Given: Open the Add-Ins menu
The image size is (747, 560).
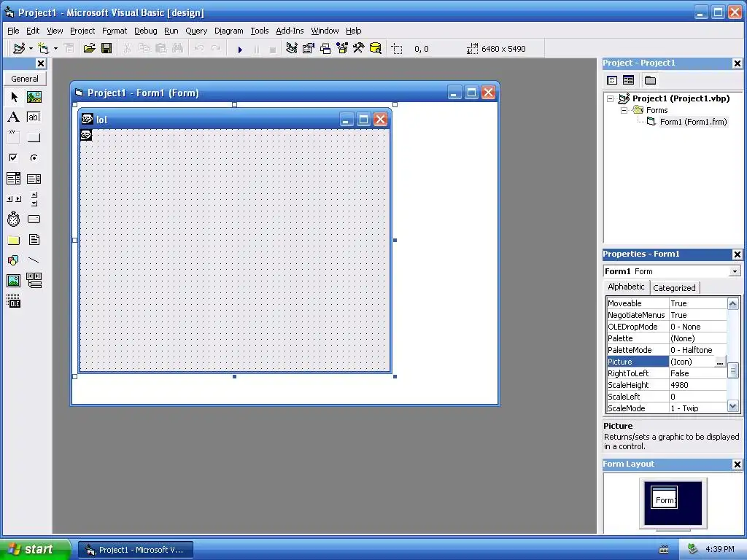Looking at the screenshot, I should pyautogui.click(x=290, y=31).
